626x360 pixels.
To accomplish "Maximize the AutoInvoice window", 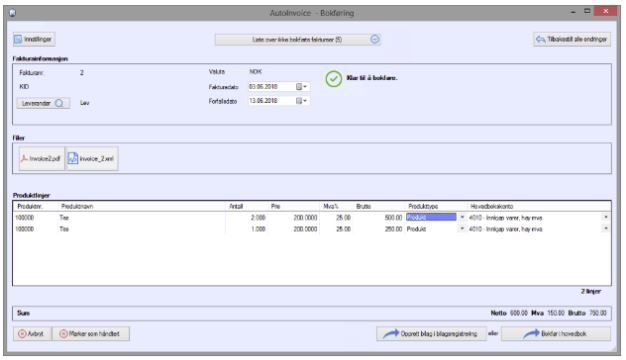I will (587, 12).
